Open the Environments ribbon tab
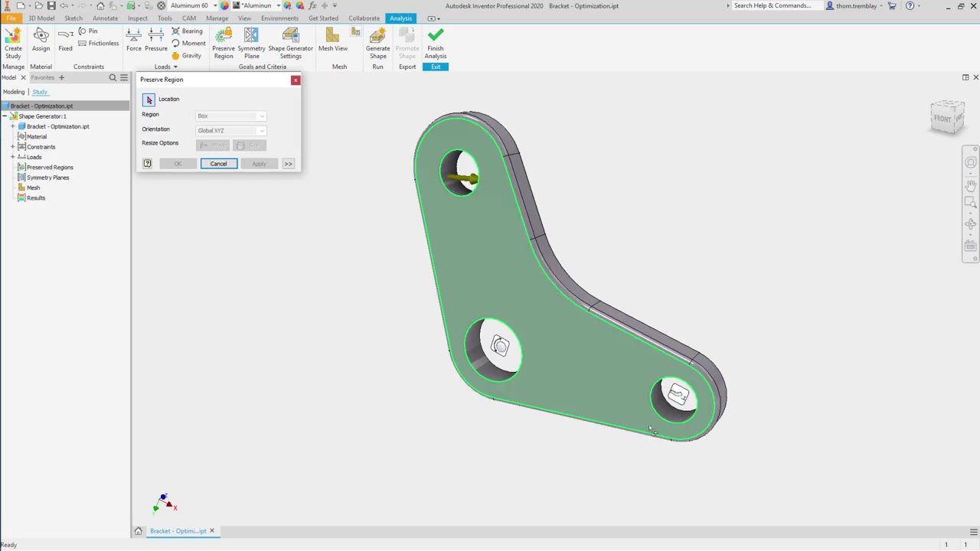This screenshot has height=551, width=980. [279, 18]
